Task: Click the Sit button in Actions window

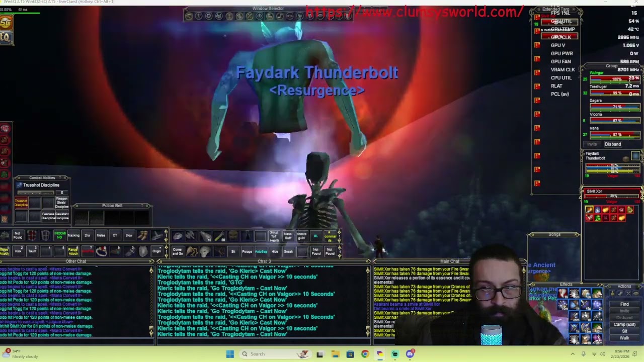Action: tap(624, 331)
